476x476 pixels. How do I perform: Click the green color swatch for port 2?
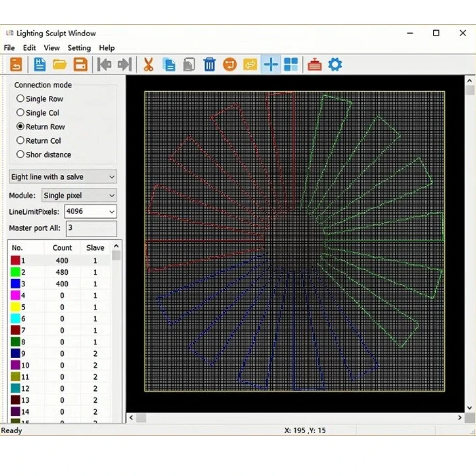coord(15,272)
